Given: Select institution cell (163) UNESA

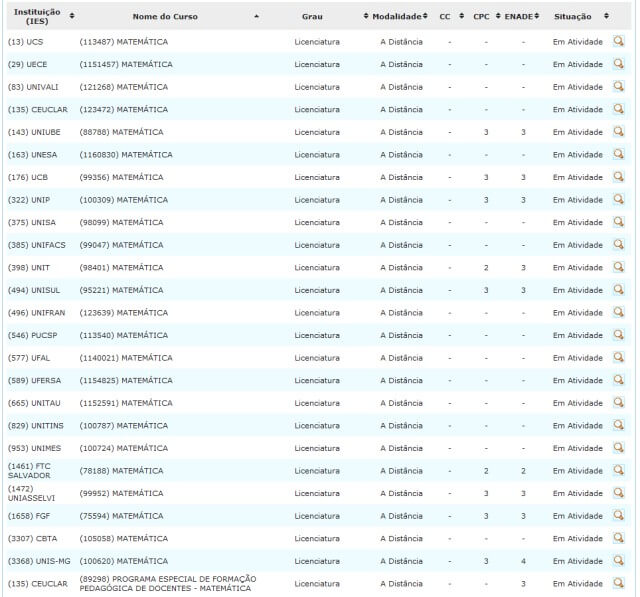Looking at the screenshot, I should 32,155.
